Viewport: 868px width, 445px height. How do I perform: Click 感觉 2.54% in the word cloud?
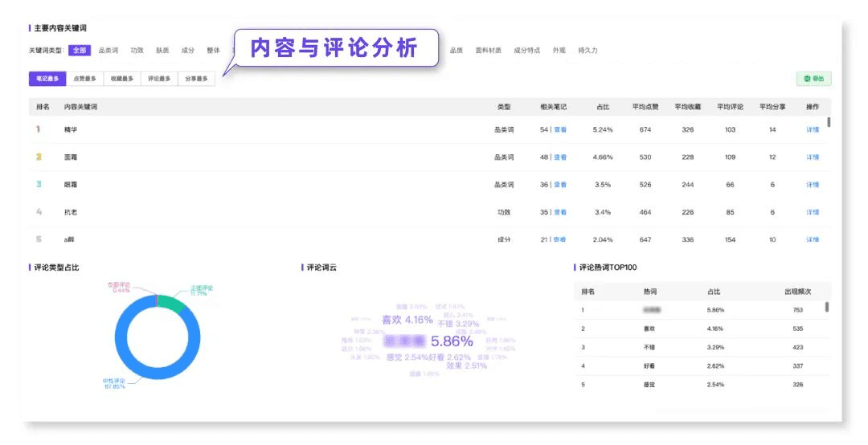[407, 357]
